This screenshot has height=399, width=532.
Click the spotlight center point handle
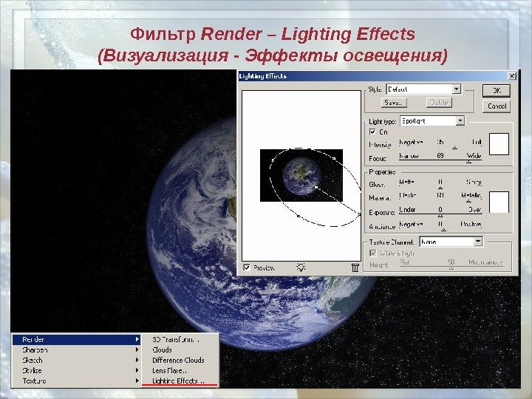(x=316, y=187)
